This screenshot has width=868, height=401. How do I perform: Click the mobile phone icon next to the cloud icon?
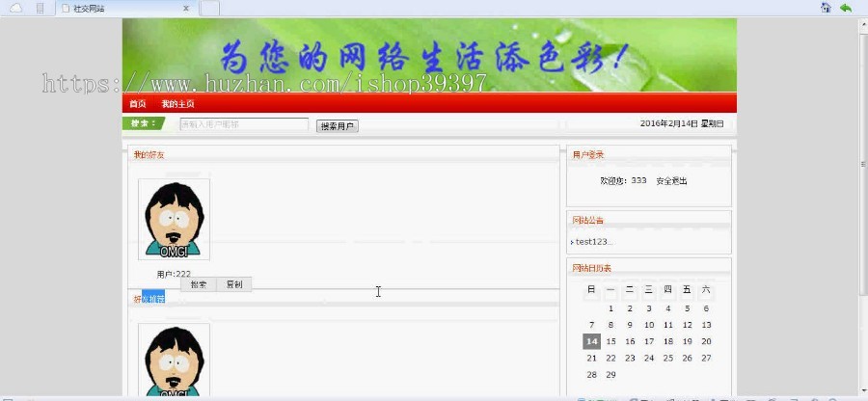(40, 9)
